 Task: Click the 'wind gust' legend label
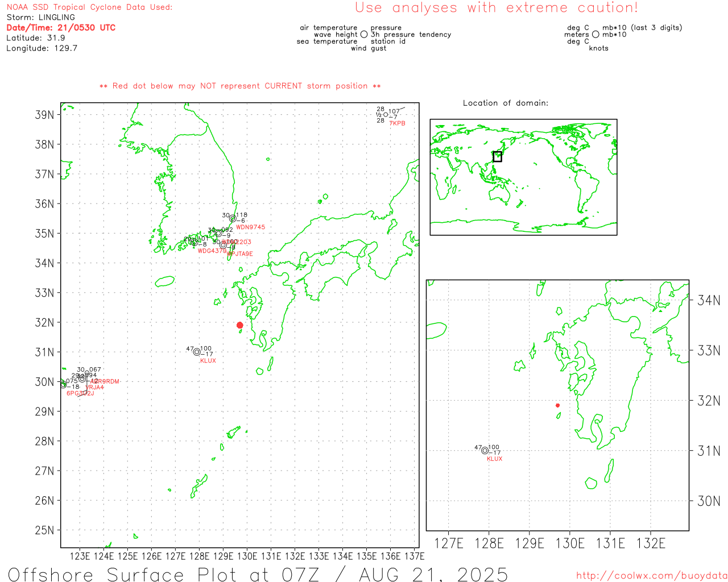pyautogui.click(x=369, y=48)
